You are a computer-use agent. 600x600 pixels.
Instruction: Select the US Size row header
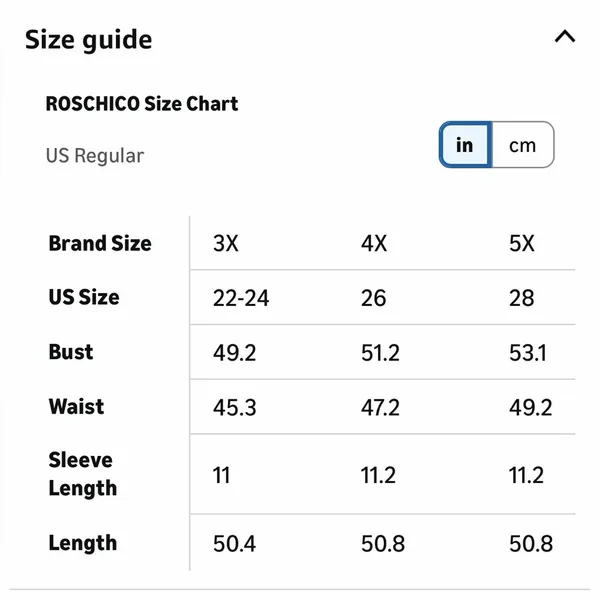(x=84, y=297)
